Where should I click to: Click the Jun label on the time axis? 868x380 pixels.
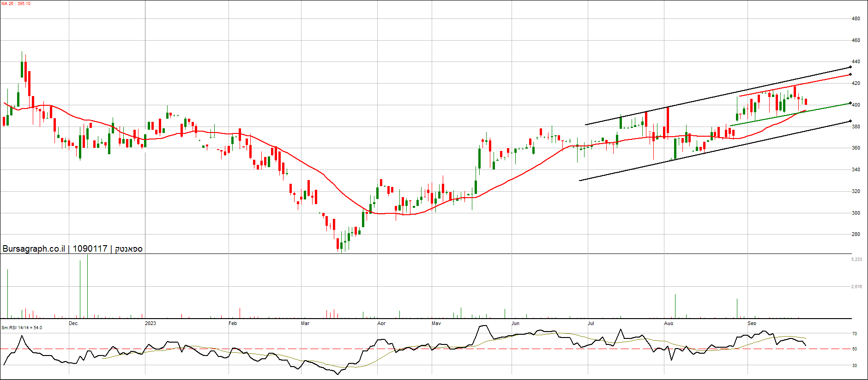(x=515, y=323)
